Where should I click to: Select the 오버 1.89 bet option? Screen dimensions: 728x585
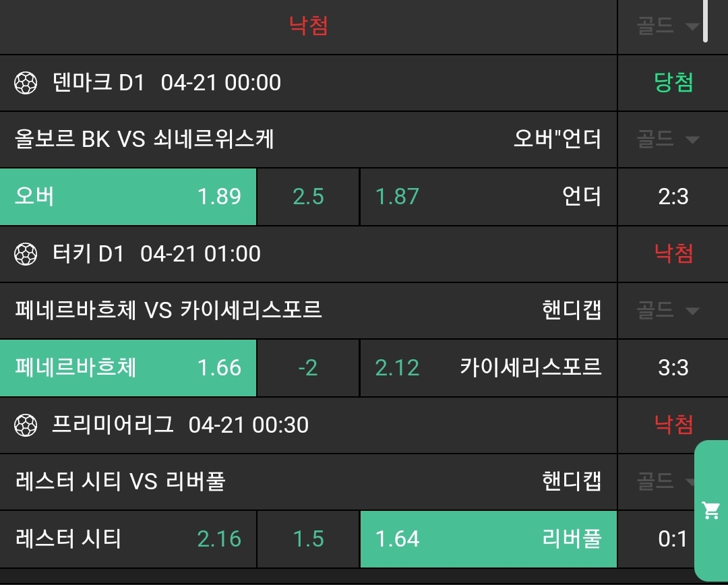pyautogui.click(x=128, y=197)
